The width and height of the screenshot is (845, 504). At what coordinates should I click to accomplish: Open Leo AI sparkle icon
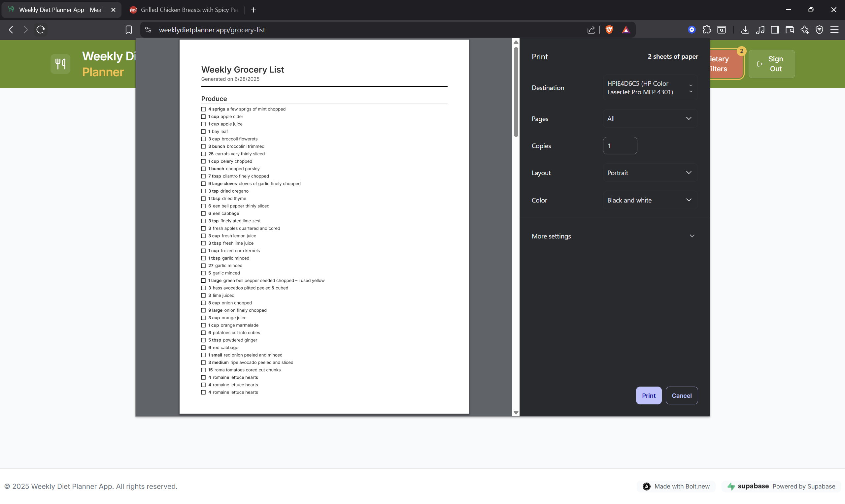tap(805, 30)
